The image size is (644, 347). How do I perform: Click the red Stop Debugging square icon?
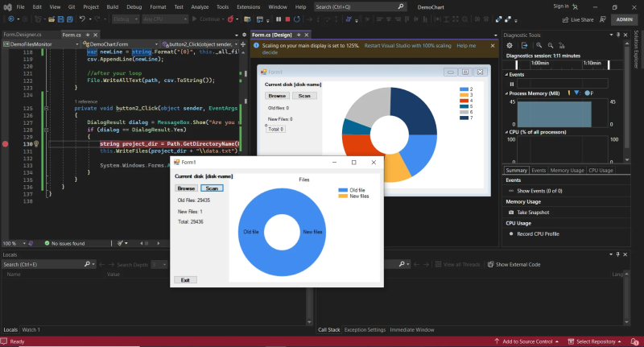click(287, 19)
